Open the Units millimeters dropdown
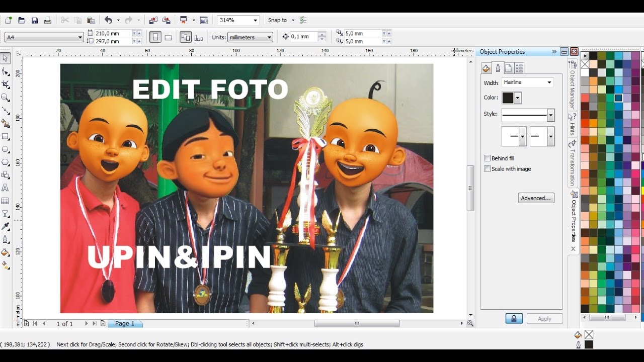Screen dimensions: 644x362 (x=269, y=37)
